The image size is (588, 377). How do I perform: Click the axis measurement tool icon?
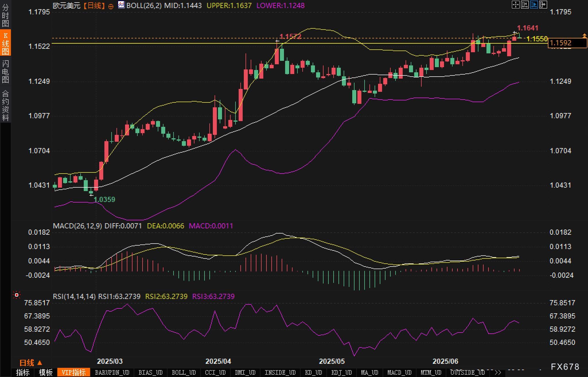[x=525, y=5]
